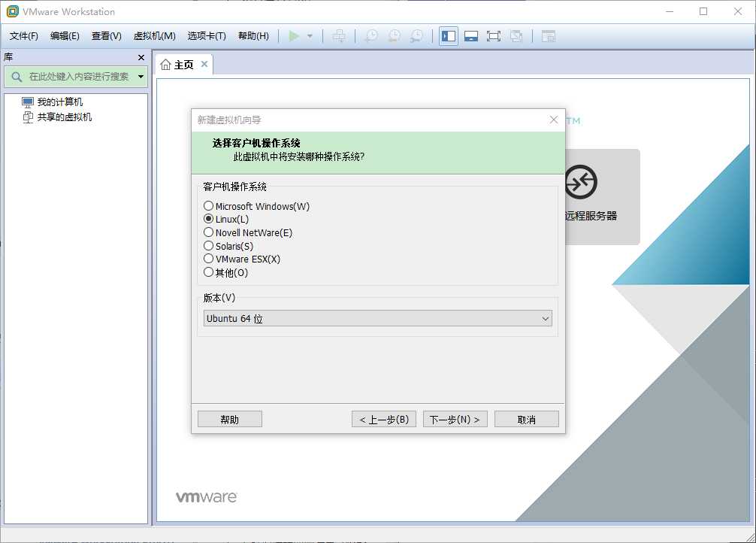Maximize the VMware Workstation window
This screenshot has height=543, width=756.
coord(703,11)
